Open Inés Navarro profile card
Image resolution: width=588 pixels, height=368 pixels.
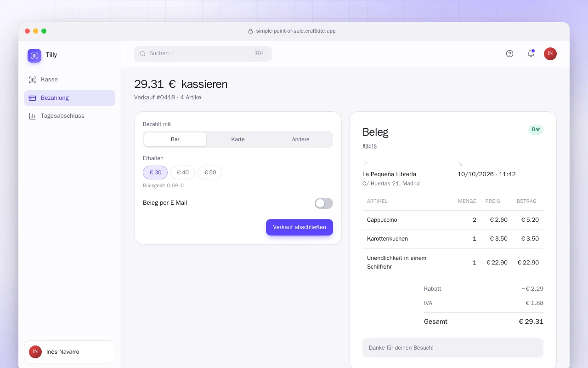[x=69, y=352]
